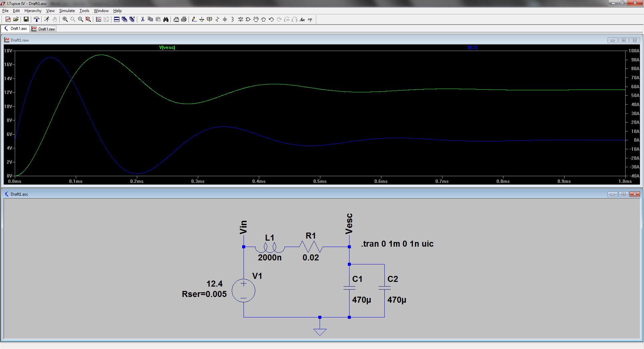Click the Rser=0.005 text
The image size is (644, 349).
click(x=204, y=294)
